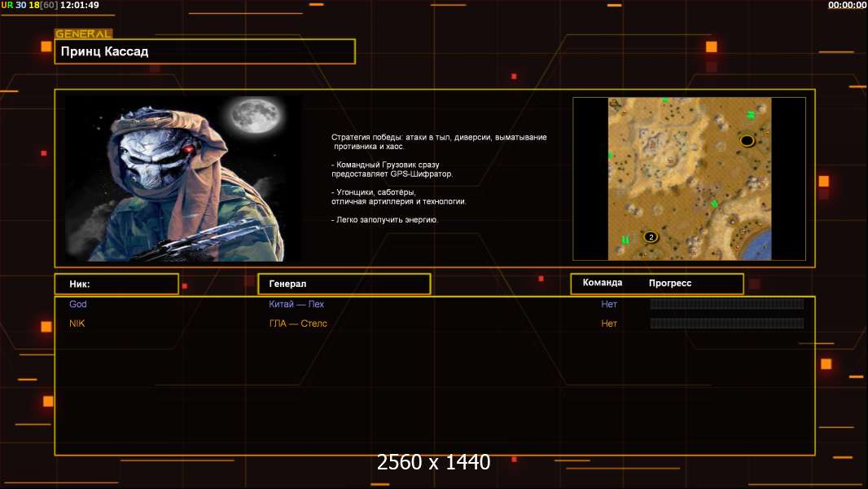Click start position 2 marker on map
Screen dimensions: 868x489
(x=651, y=237)
